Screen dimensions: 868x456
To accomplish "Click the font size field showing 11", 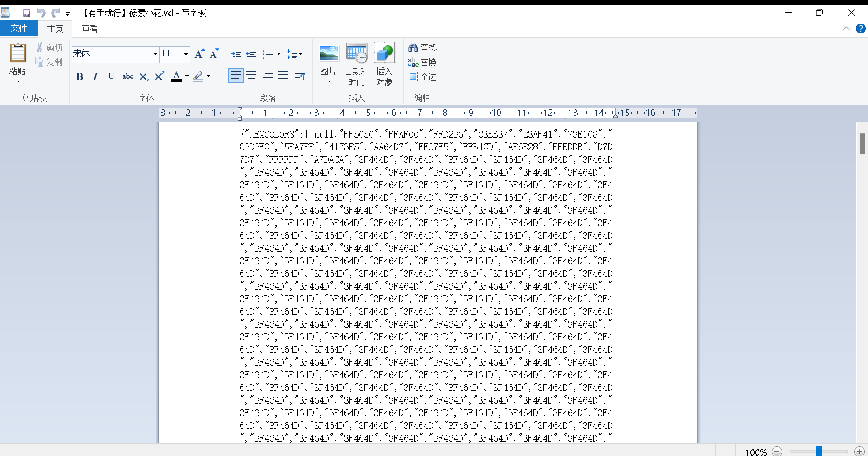I will click(x=171, y=54).
